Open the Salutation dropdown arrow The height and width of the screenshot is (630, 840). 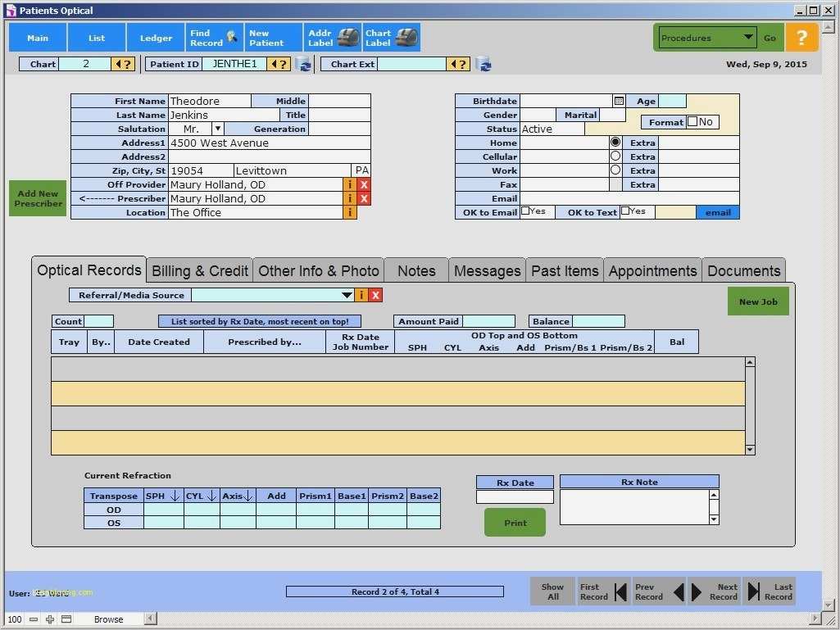click(217, 129)
